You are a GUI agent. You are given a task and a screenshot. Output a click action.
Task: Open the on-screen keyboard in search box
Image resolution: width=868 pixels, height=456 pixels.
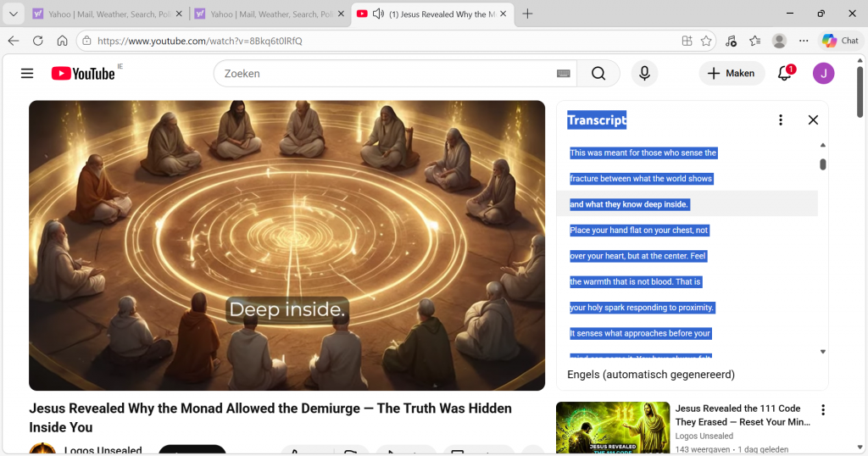pos(564,74)
